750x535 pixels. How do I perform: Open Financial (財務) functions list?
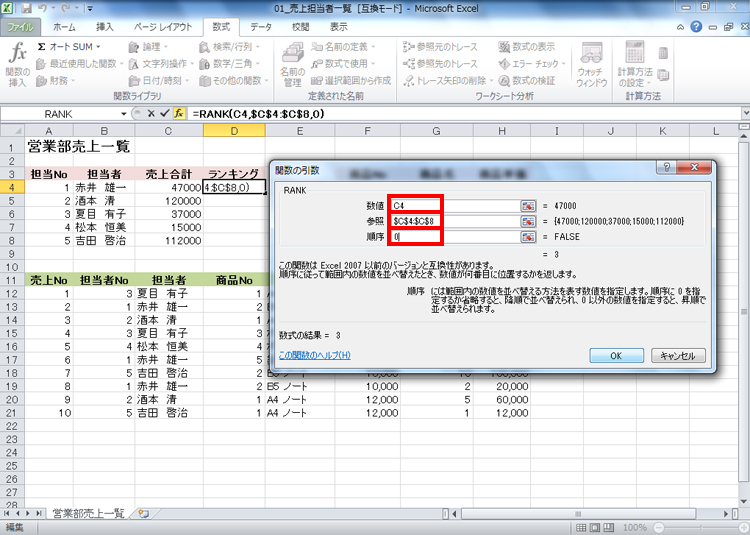coord(56,80)
